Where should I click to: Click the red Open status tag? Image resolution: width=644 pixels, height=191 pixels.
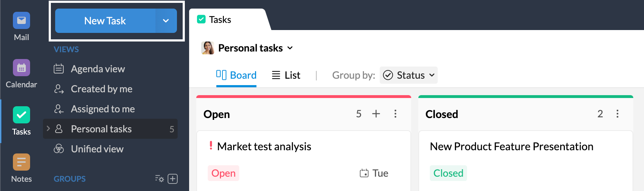224,173
